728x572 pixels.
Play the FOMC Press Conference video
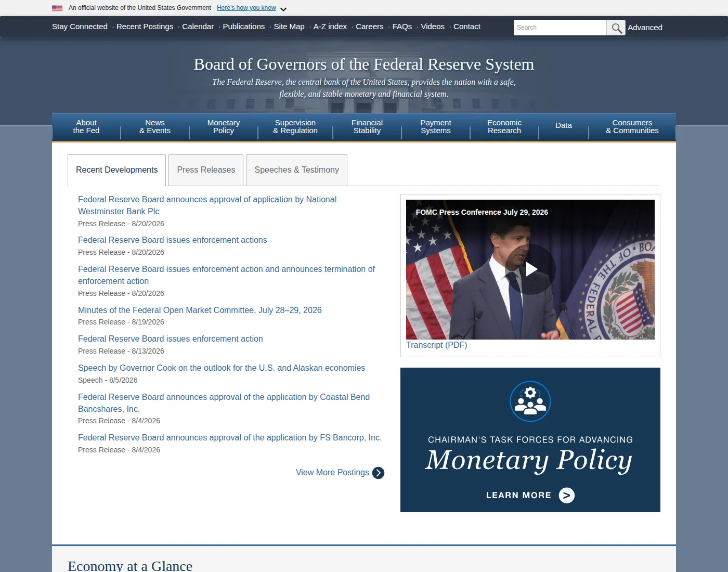point(530,269)
